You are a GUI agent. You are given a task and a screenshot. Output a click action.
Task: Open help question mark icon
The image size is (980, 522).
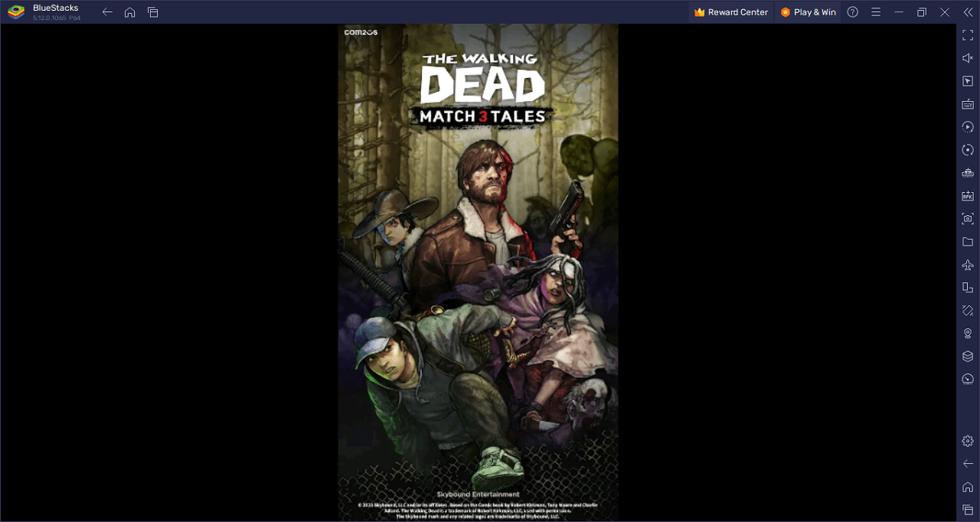pos(853,12)
